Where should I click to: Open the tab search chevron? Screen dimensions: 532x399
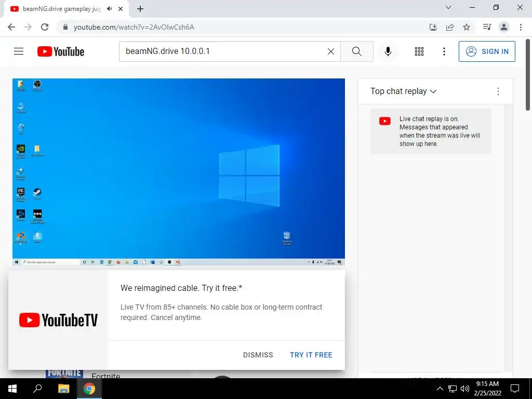click(x=448, y=7)
